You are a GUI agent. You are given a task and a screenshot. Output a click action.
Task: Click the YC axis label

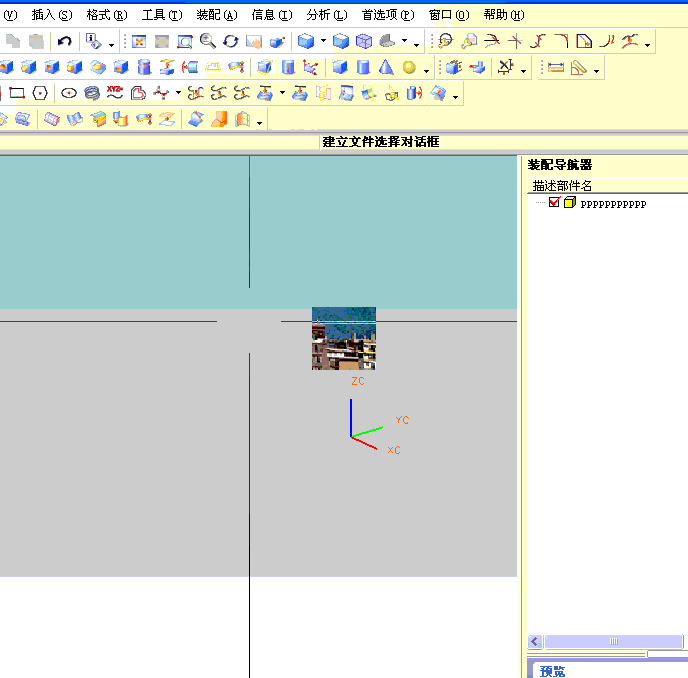click(x=402, y=420)
